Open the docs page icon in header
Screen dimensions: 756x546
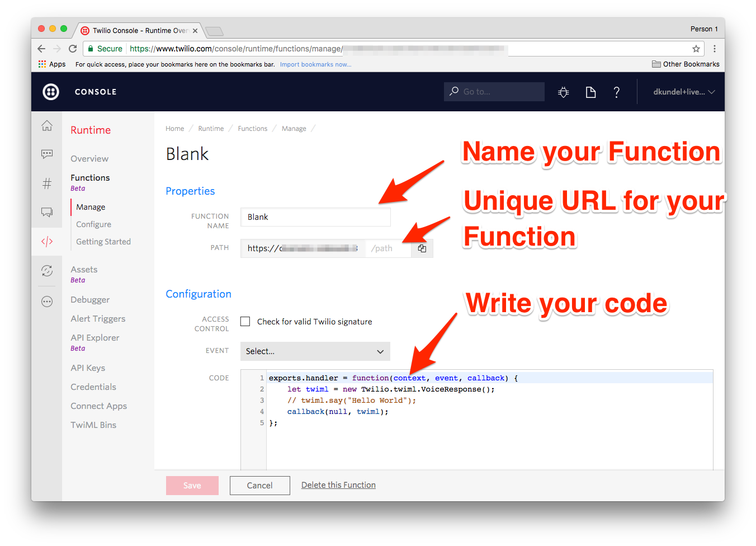pos(590,92)
